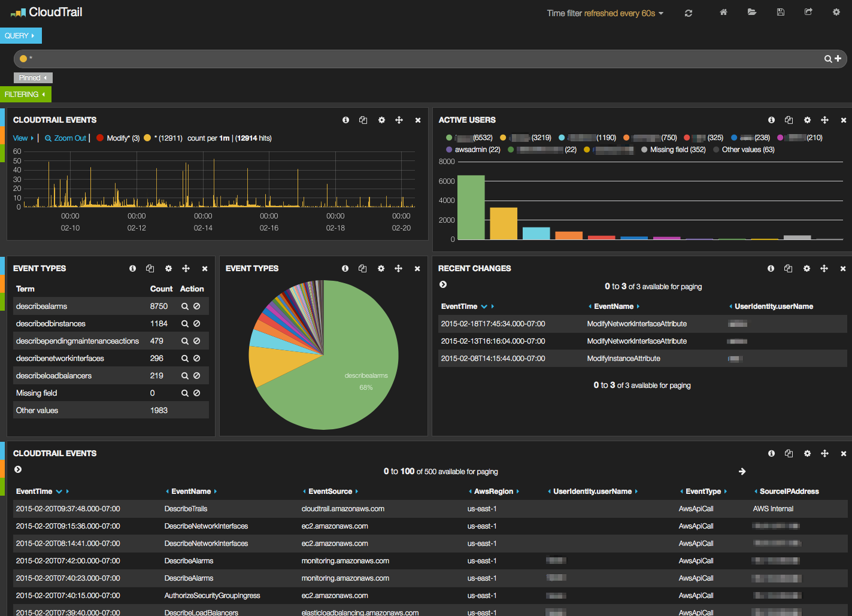Click the query color dot in search bar
The height and width of the screenshot is (616, 852).
23,59
